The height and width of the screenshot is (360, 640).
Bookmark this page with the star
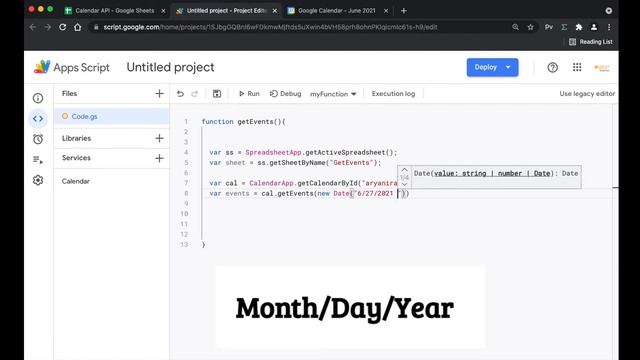530,27
